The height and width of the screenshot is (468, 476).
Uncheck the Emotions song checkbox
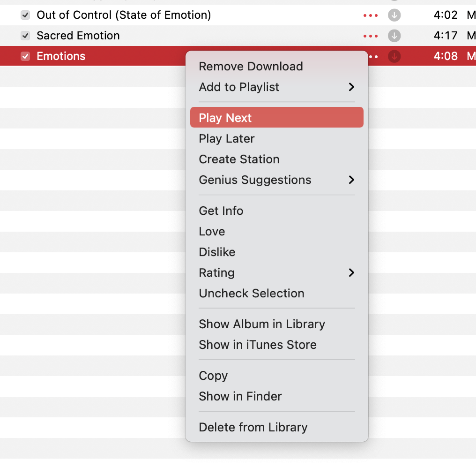pos(25,56)
